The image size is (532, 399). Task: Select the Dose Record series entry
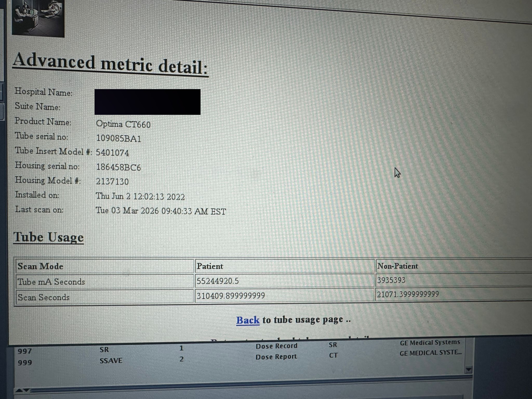(276, 346)
